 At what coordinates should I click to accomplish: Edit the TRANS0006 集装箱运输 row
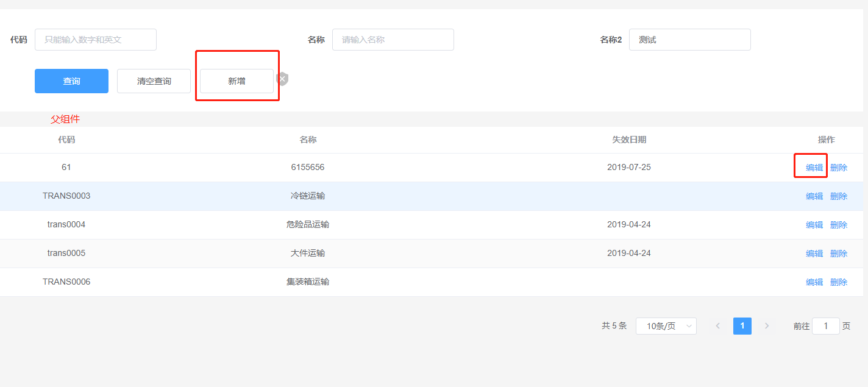[x=814, y=282]
